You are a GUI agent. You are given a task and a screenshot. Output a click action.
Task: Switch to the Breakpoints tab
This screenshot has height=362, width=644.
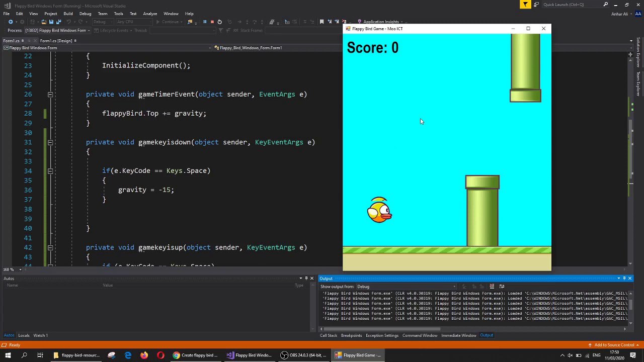pyautogui.click(x=351, y=335)
